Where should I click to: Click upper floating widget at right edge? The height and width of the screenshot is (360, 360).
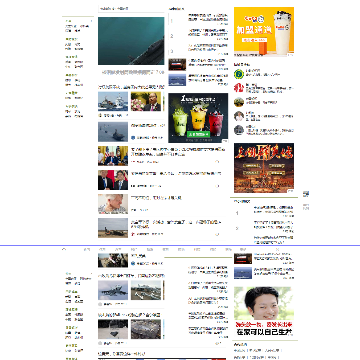[306, 194]
